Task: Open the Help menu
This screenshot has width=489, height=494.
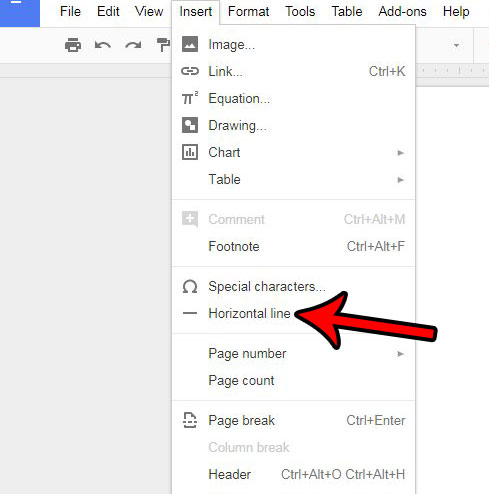Action: pyautogui.click(x=456, y=11)
